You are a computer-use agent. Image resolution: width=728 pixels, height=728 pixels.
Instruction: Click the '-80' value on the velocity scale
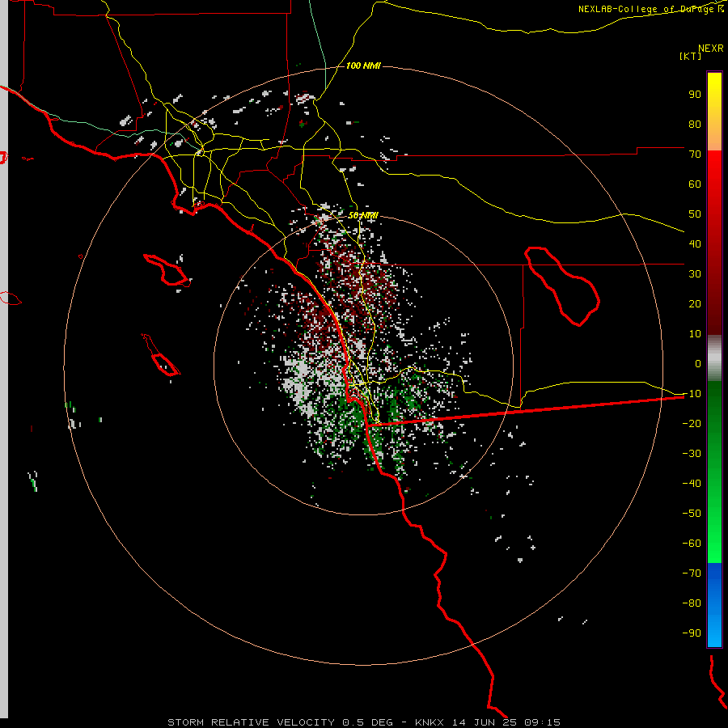point(692,603)
